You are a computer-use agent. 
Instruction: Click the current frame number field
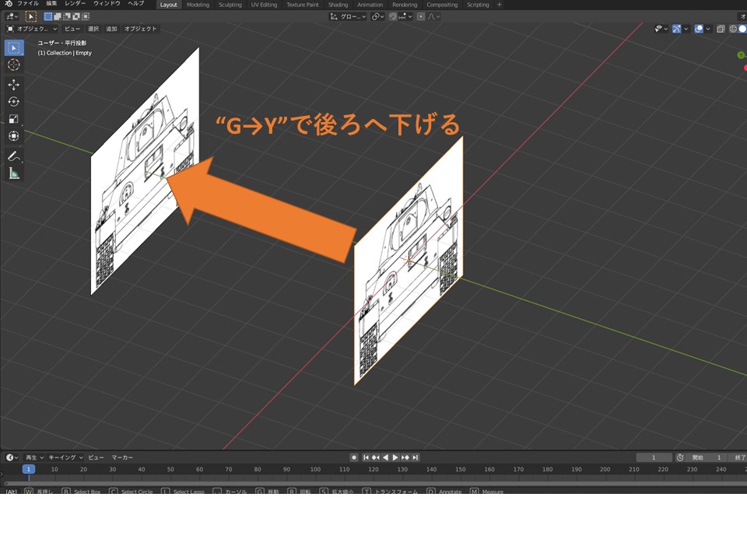pos(654,457)
